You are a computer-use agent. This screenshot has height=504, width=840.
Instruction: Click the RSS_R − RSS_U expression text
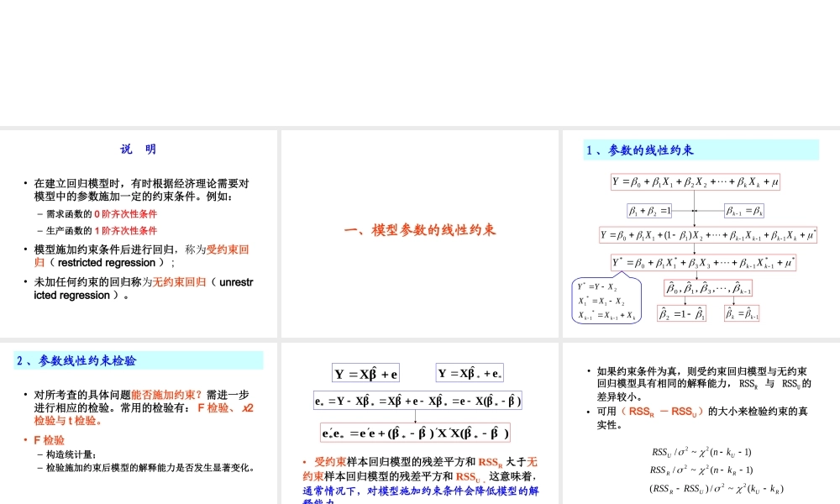[663, 412]
